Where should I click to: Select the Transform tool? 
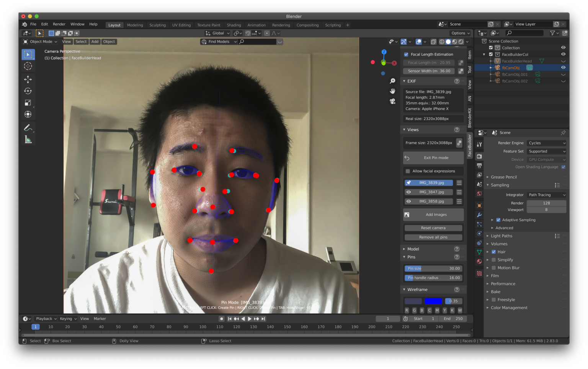pos(28,114)
